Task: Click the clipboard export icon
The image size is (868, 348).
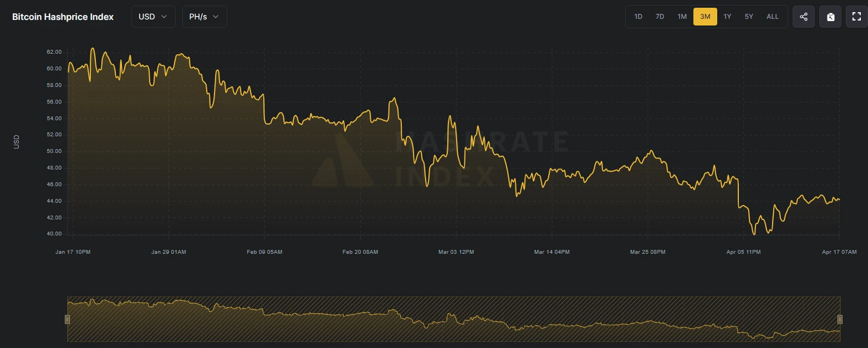Action: click(x=830, y=17)
